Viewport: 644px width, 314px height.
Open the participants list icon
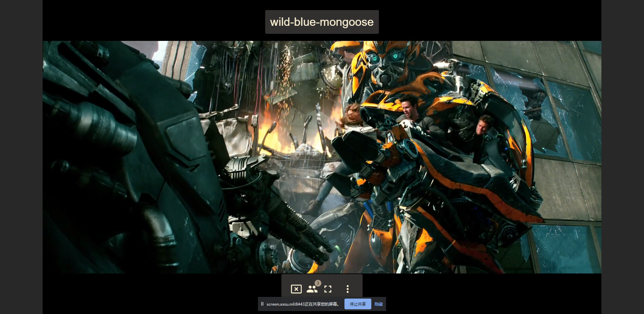(312, 289)
